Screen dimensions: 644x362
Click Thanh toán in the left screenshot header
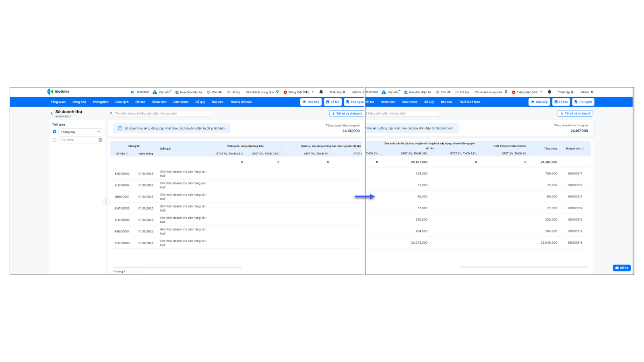(x=140, y=92)
